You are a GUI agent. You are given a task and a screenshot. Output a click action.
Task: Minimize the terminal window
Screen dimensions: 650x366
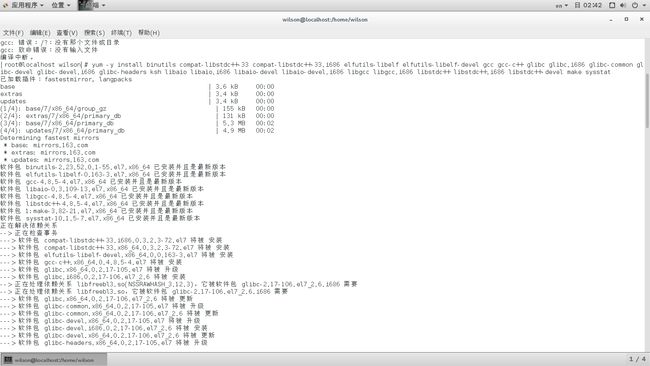tap(611, 19)
